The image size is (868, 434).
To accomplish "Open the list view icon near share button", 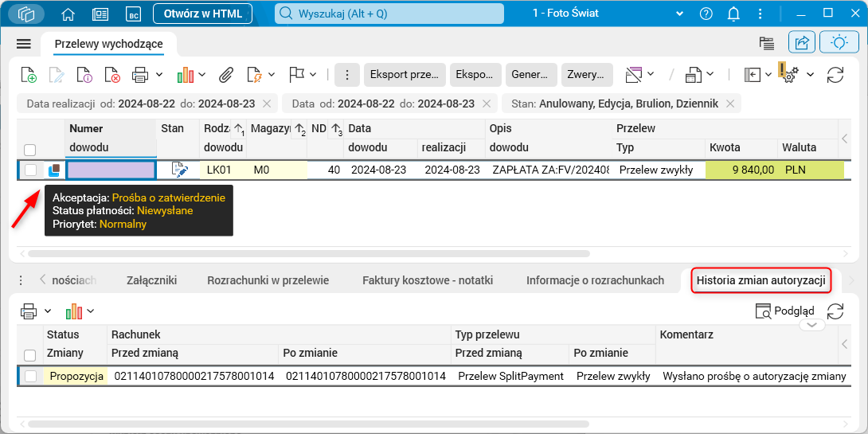I will click(x=766, y=43).
